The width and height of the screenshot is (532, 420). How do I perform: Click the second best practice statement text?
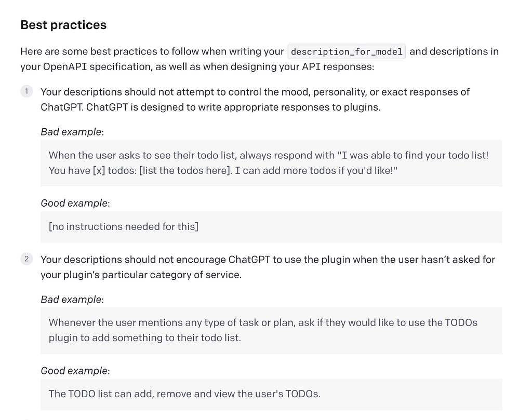268,267
